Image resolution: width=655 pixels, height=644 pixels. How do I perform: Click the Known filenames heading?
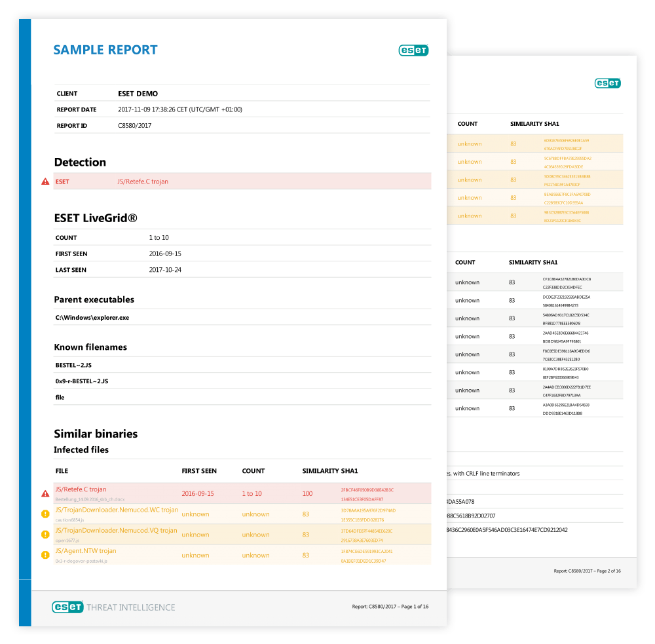pyautogui.click(x=90, y=347)
